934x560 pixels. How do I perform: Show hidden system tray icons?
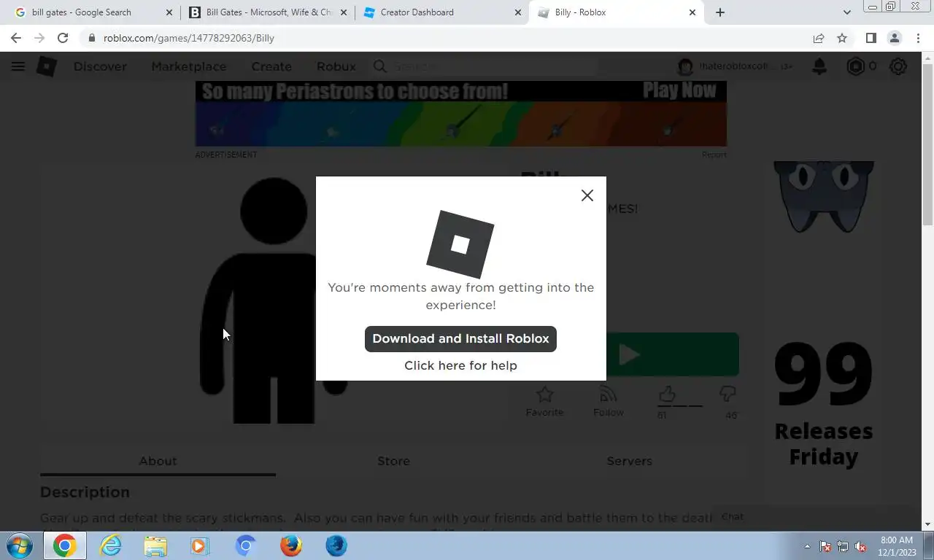tap(807, 546)
